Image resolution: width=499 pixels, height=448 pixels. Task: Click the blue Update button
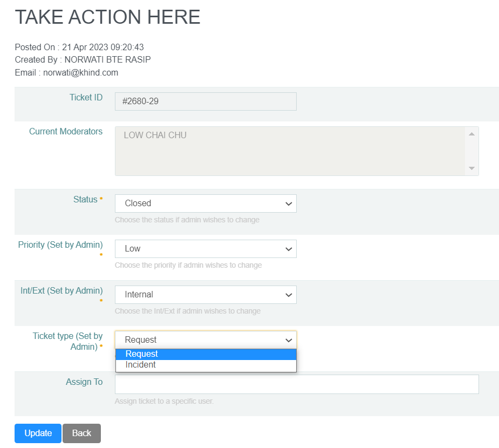(38, 433)
